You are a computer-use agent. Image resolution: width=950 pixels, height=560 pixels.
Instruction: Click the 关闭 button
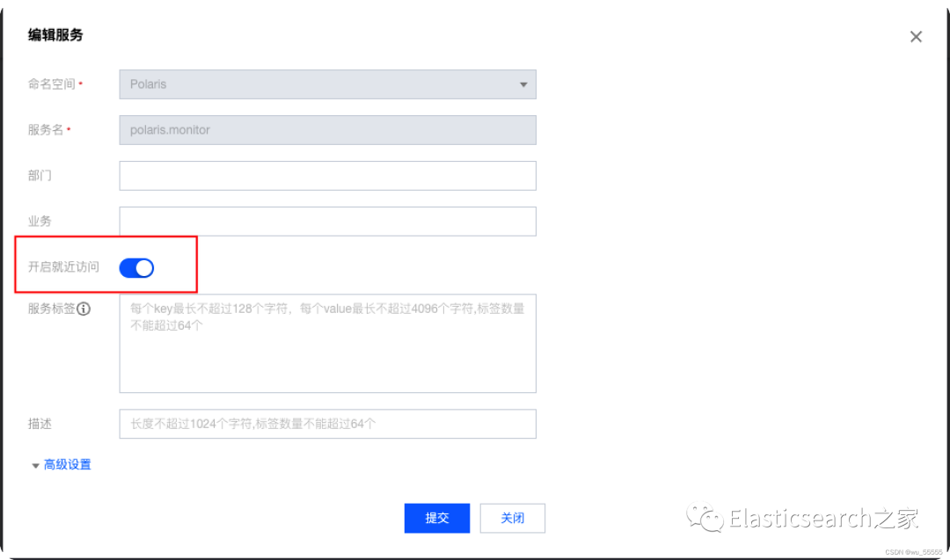[513, 518]
